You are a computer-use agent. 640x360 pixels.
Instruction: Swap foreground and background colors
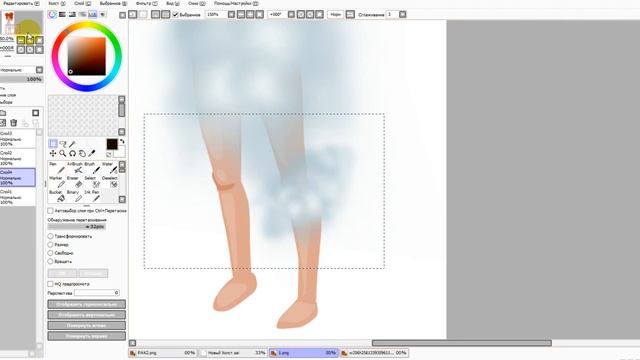(x=122, y=142)
